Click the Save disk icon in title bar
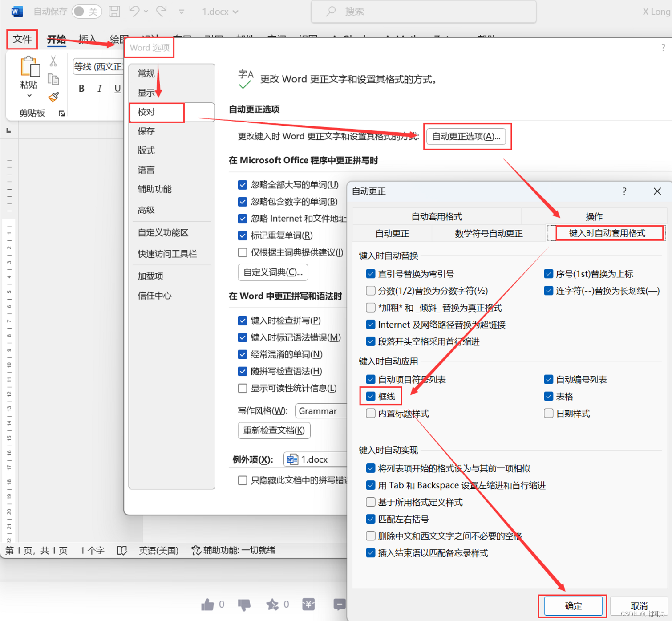672x621 pixels. [x=114, y=11]
